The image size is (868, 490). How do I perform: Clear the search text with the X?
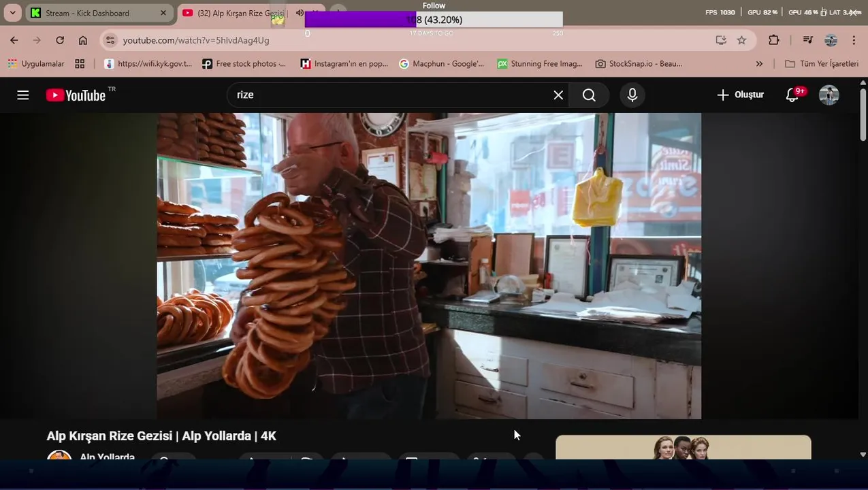coord(558,95)
